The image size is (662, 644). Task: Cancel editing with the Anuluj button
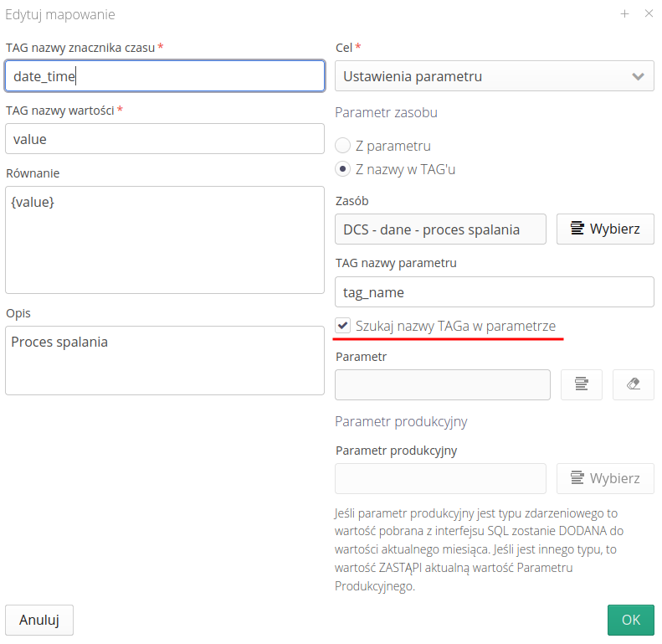(39, 620)
